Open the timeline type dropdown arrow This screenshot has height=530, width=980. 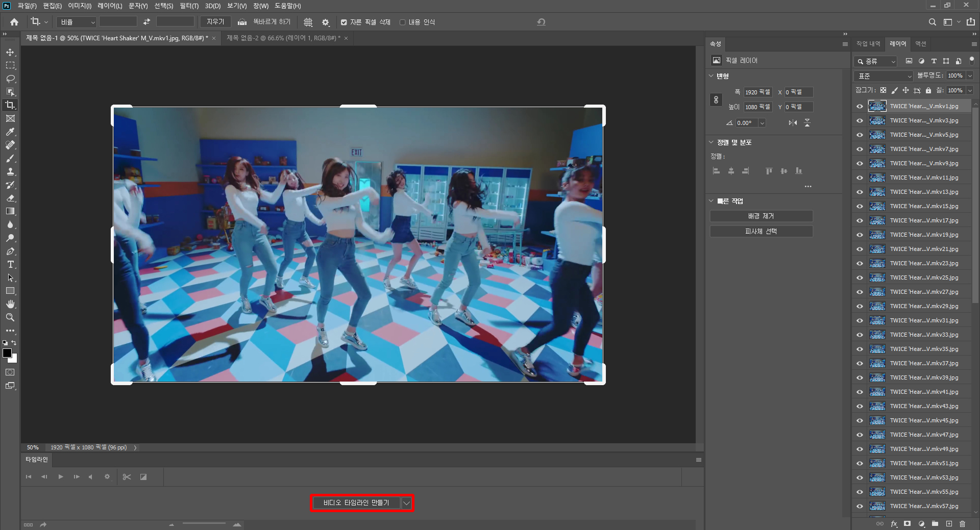(x=406, y=503)
